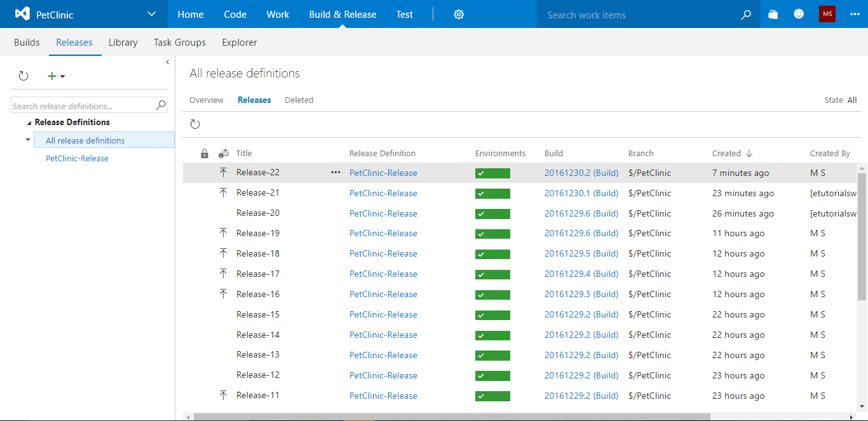The height and width of the screenshot is (421, 868).
Task: Open the MS user profile avatar
Action: (x=827, y=14)
